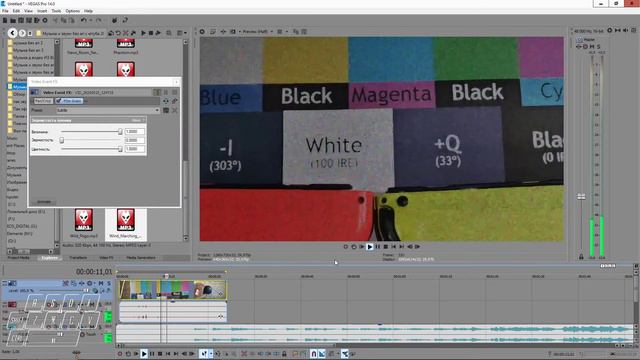Click the Open project toolbar icon

13,20
